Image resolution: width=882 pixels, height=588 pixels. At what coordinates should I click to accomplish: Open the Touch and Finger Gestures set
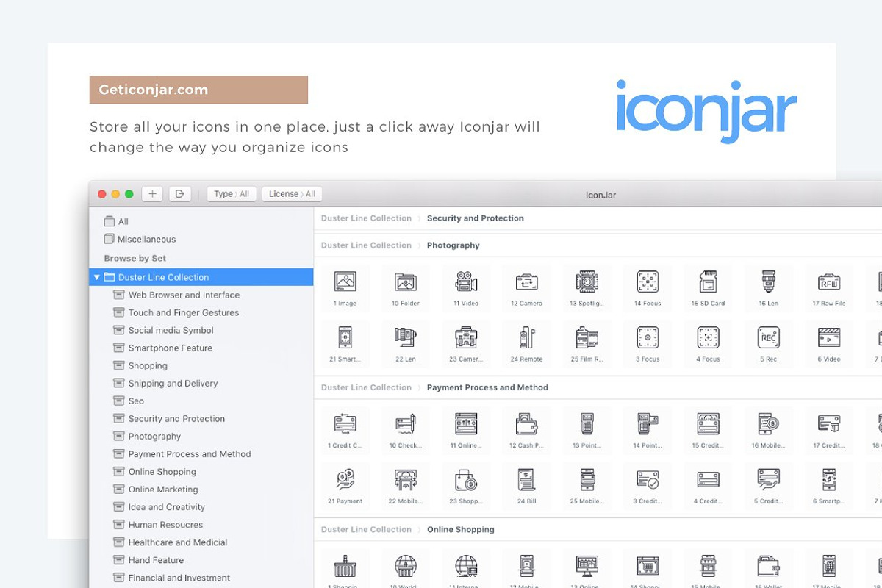coord(176,312)
